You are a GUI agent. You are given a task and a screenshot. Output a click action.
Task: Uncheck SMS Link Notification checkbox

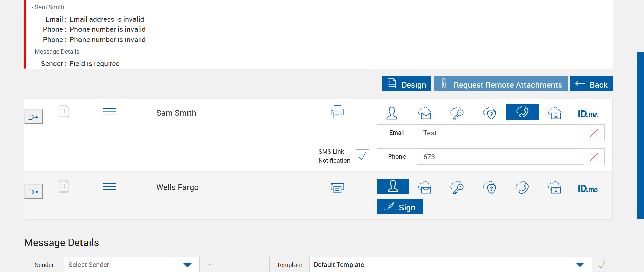[362, 156]
